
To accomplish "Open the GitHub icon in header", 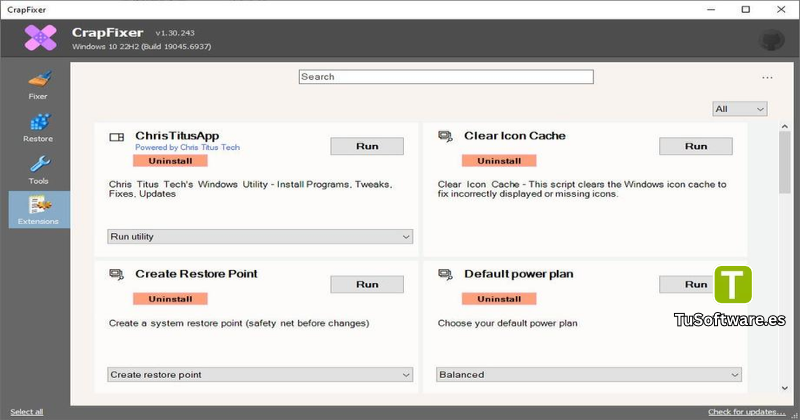I will 771,40.
